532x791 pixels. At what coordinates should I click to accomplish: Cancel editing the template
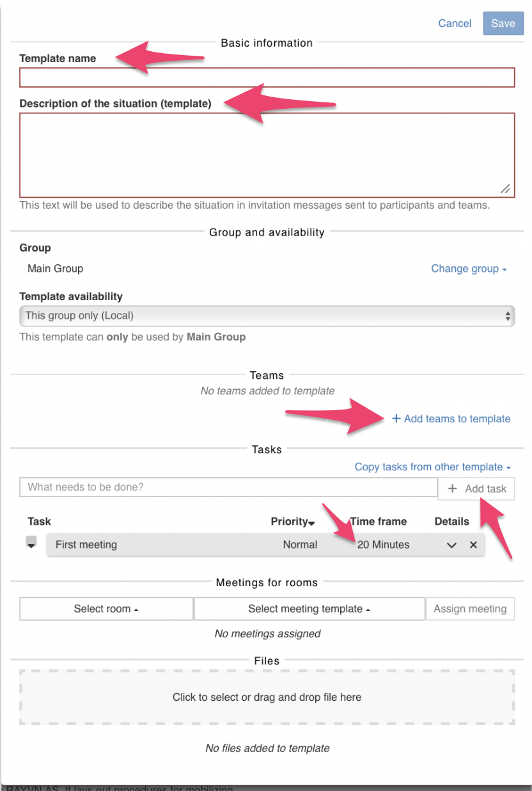pos(455,23)
